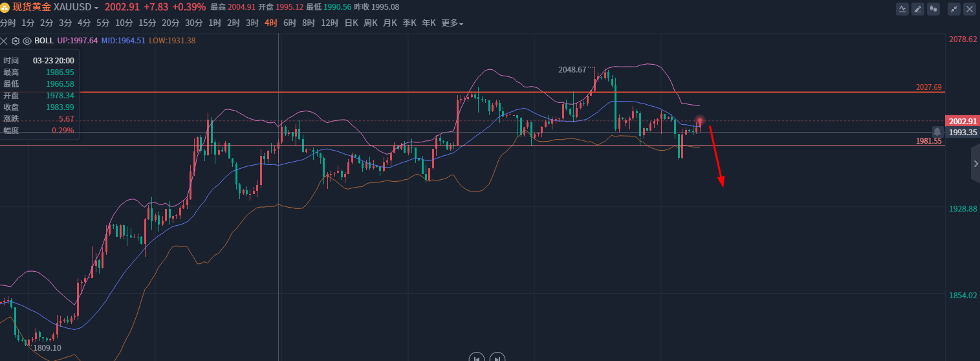Open the XAUUSD symbol dropdown

pyautogui.click(x=76, y=7)
